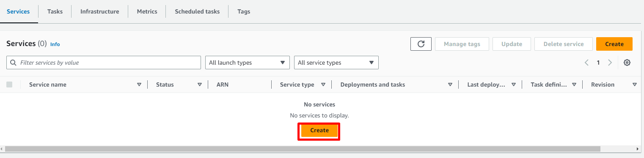
Task: Open the Scheduled tasks tab
Action: coord(197,11)
